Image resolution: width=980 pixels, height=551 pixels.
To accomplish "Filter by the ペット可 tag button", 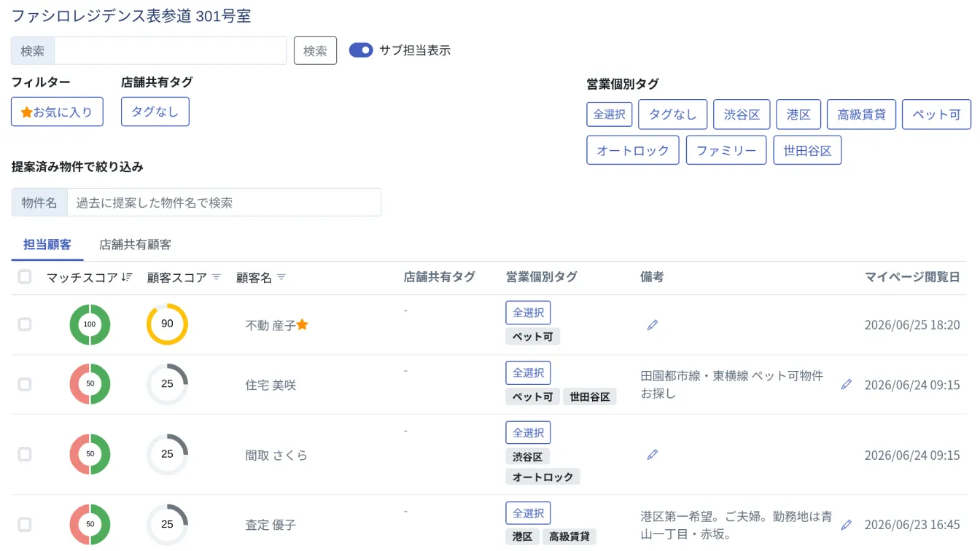I will (x=936, y=114).
